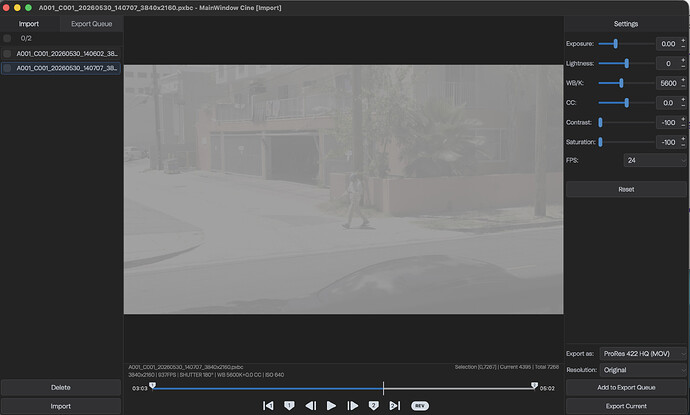Increase Lightness with the plus stepper
The height and width of the screenshot is (415, 690).
(x=683, y=60)
